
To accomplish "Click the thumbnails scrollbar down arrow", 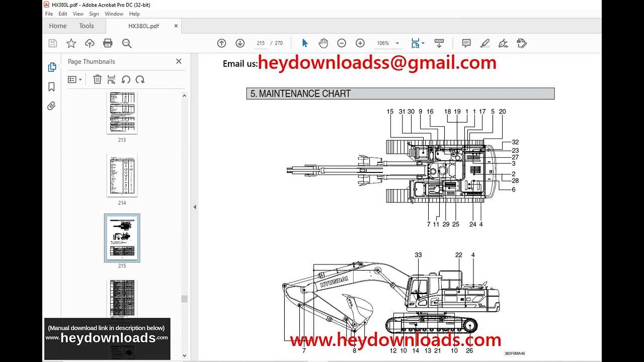I will (x=184, y=355).
